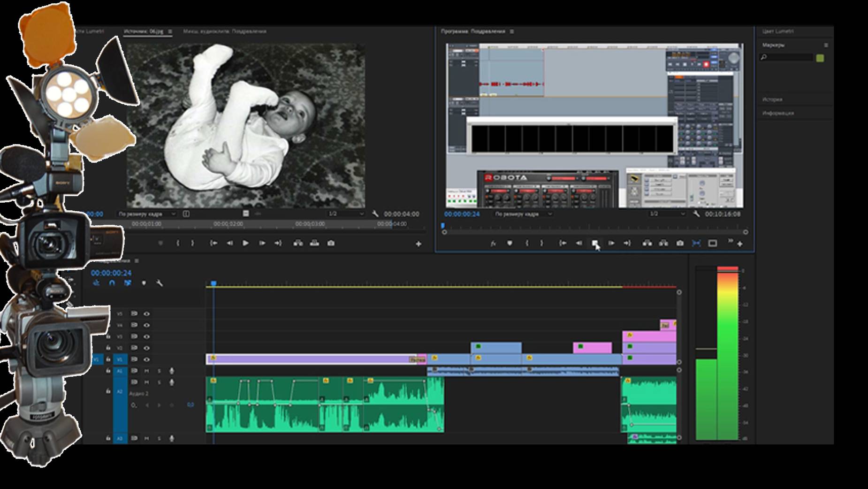
Task: Open the Source panel tab menu
Action: tap(170, 31)
